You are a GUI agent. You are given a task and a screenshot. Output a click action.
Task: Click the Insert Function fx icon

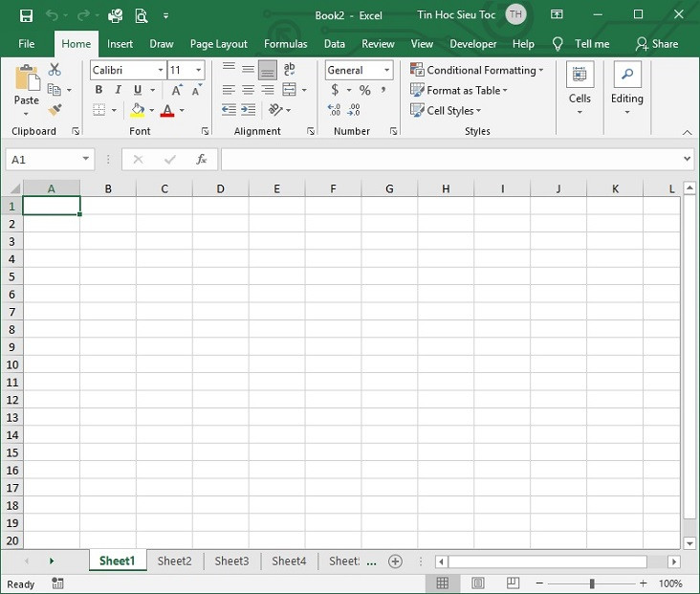201,159
